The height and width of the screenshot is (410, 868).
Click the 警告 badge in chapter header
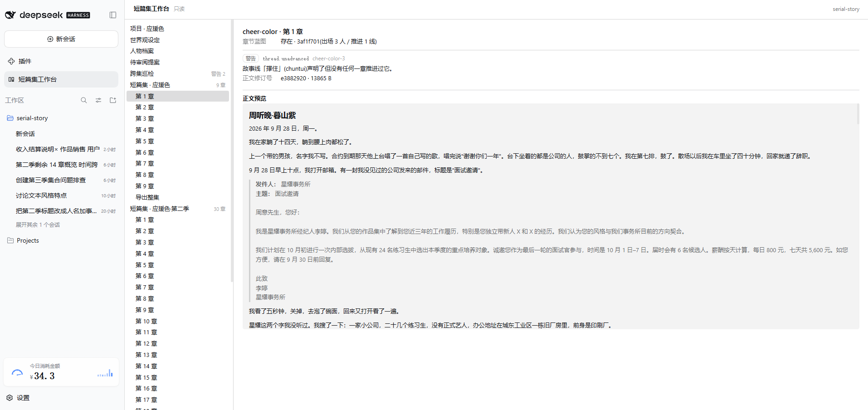point(250,59)
